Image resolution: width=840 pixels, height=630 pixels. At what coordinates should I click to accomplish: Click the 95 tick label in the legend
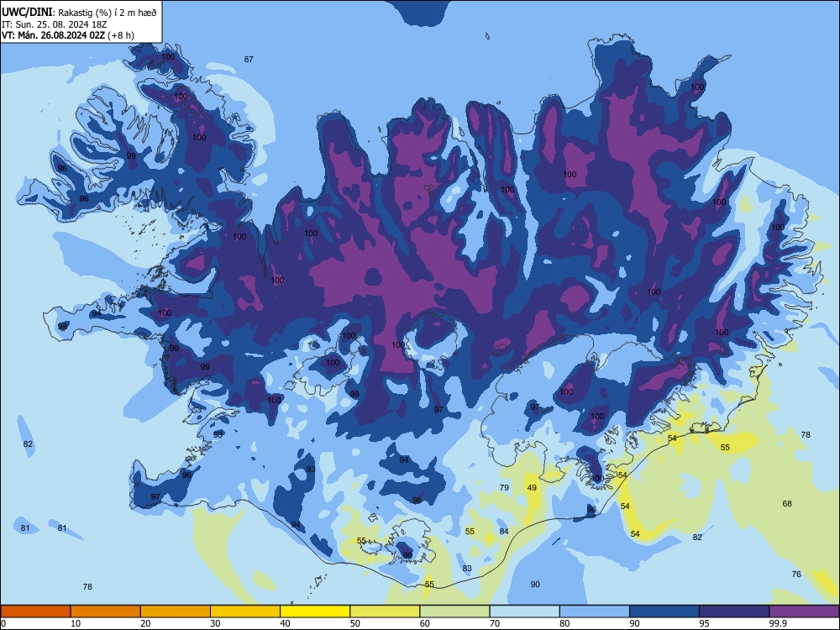coord(705,623)
